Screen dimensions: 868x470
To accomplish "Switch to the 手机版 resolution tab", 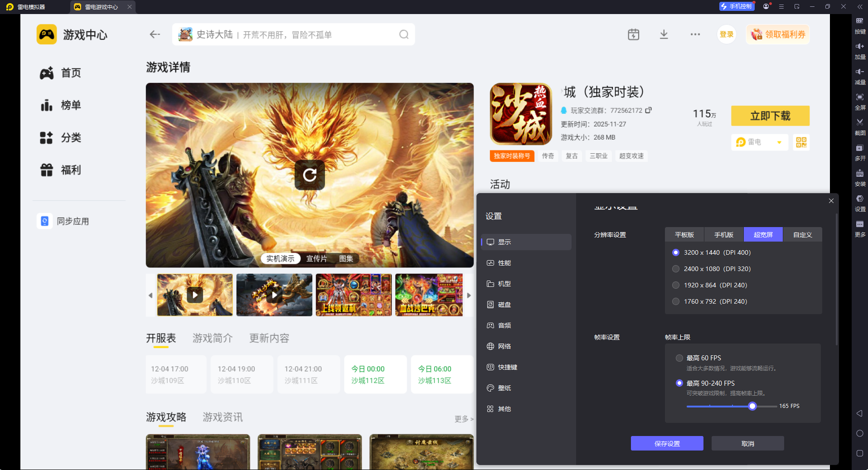I will (723, 234).
